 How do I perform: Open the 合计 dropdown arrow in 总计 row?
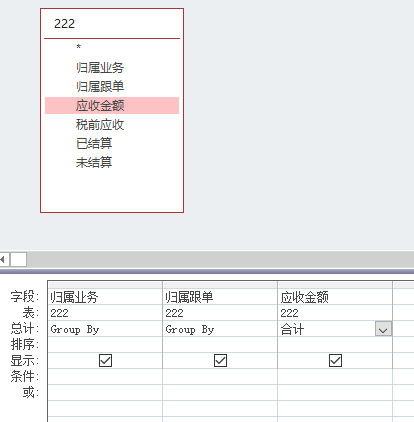383,329
